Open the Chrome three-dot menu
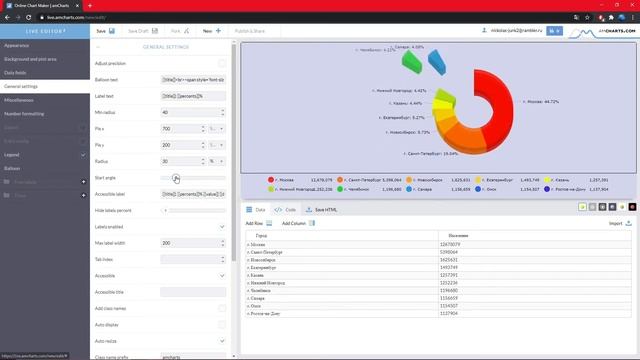 pyautogui.click(x=633, y=18)
